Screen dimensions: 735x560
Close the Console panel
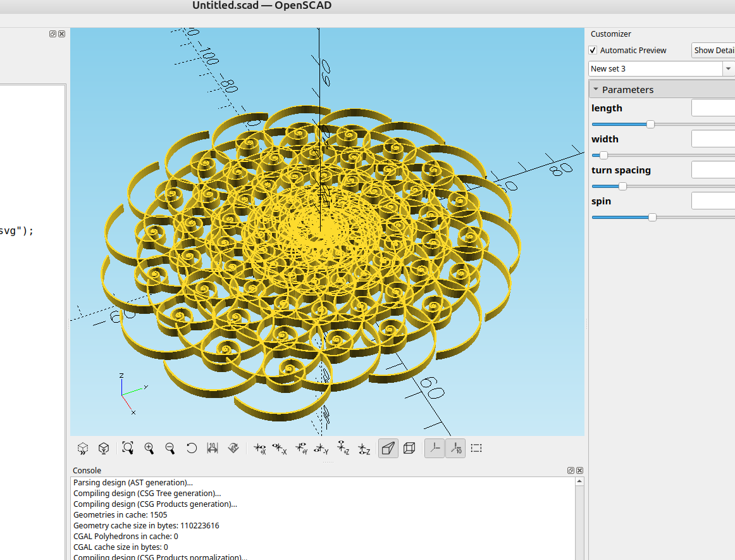pos(579,471)
